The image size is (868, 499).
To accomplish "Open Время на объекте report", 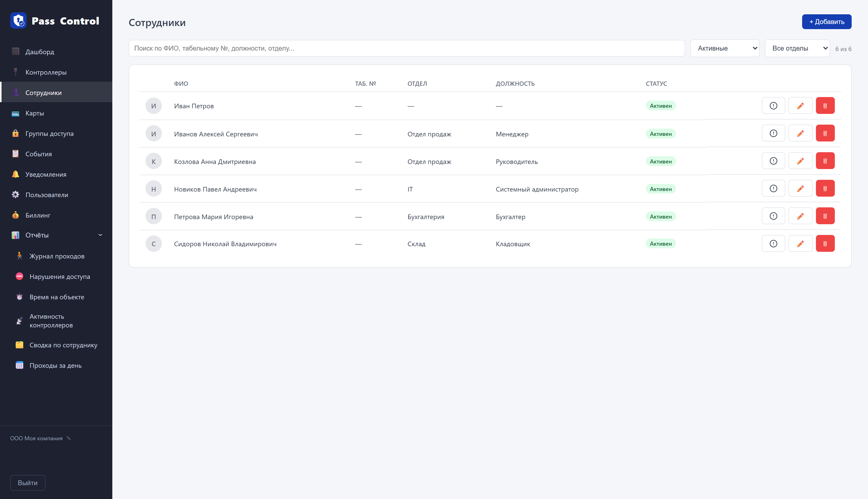I will (56, 297).
